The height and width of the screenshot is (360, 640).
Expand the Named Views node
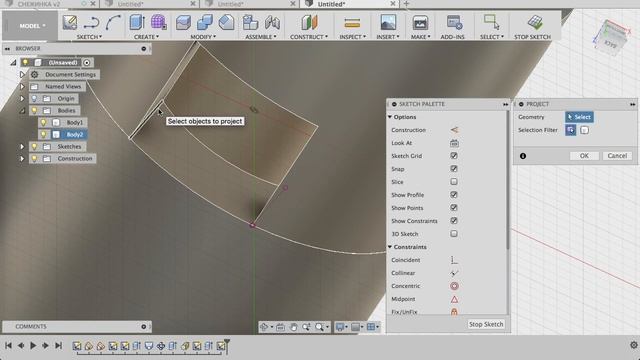coord(22,87)
